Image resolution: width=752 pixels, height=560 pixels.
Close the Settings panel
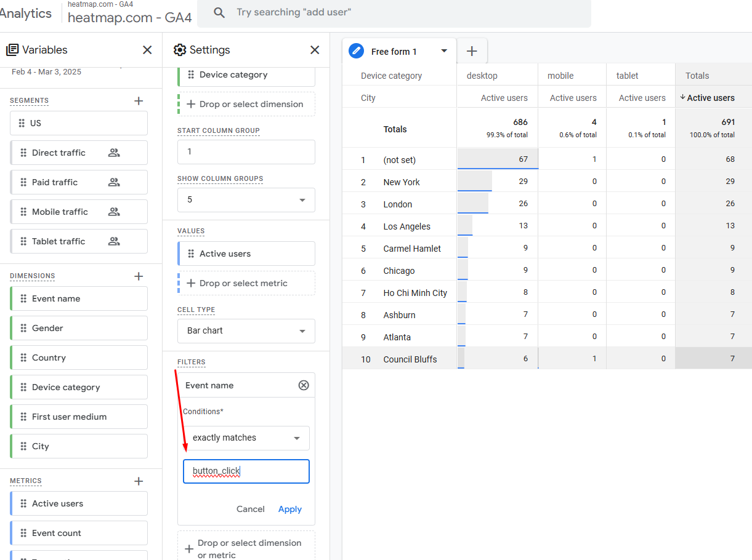(315, 50)
